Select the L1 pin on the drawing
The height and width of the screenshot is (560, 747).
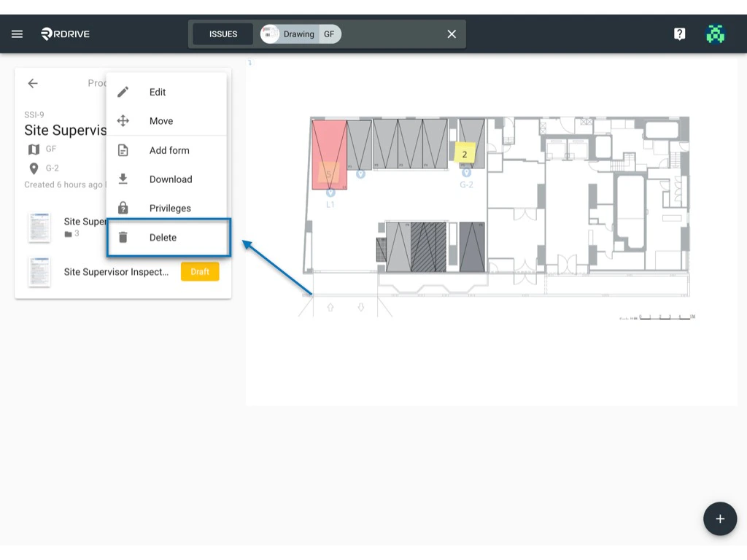330,192
